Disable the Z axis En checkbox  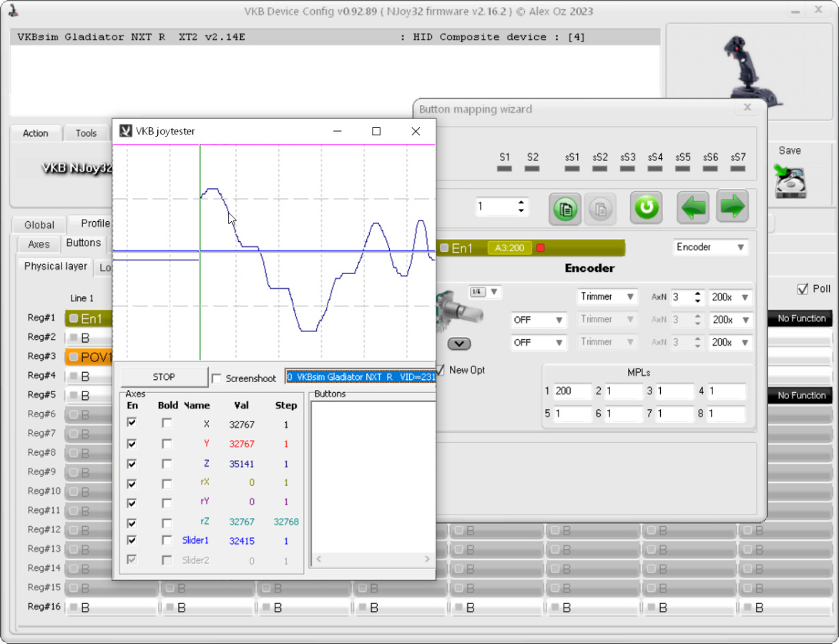click(x=132, y=463)
